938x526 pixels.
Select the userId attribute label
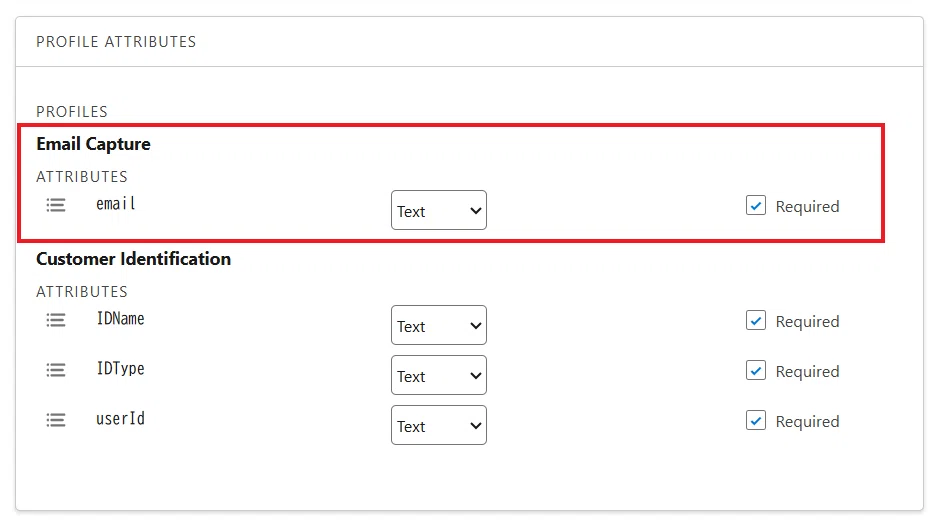click(x=120, y=418)
